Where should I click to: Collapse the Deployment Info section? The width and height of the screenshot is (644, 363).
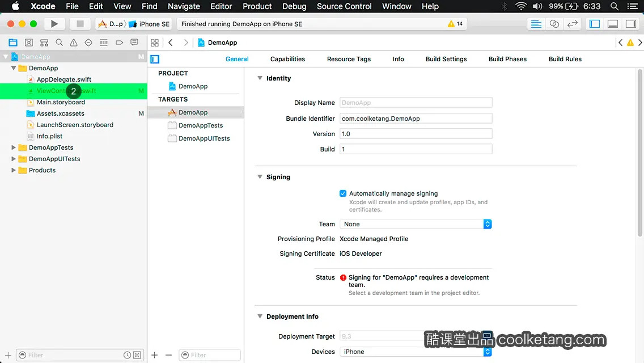tap(260, 316)
